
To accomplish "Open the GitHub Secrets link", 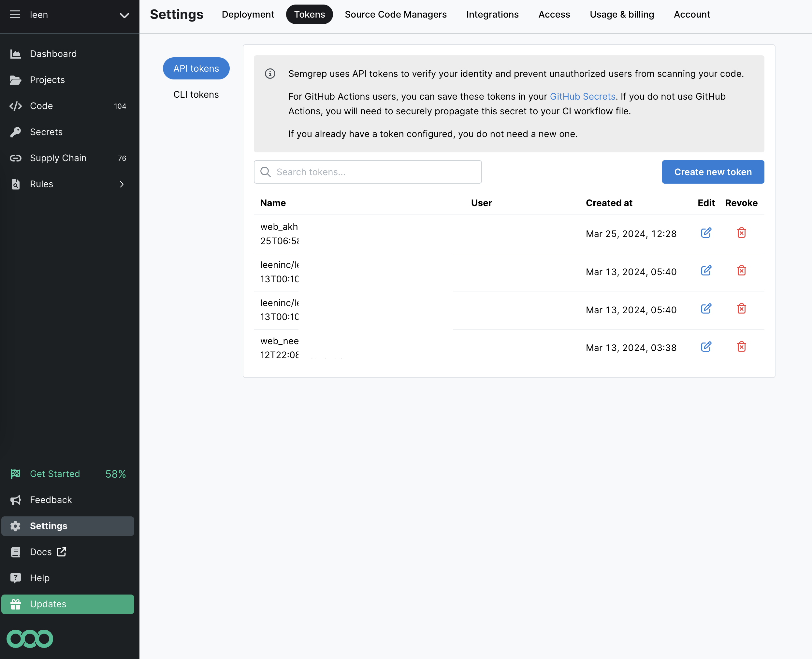I will pyautogui.click(x=582, y=96).
